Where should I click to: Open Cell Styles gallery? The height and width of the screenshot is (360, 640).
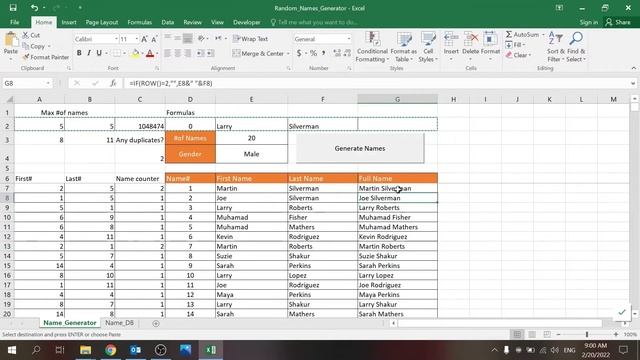pos(428,47)
